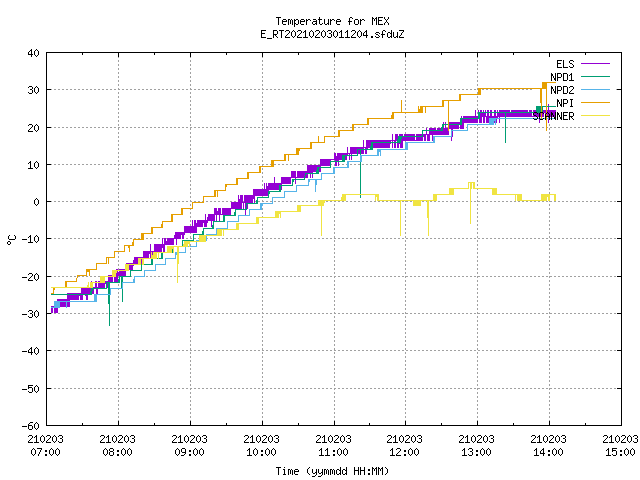The width and height of the screenshot is (640, 480).
Task: Click the chart title 'Temperature for MEX'
Action: click(x=332, y=21)
